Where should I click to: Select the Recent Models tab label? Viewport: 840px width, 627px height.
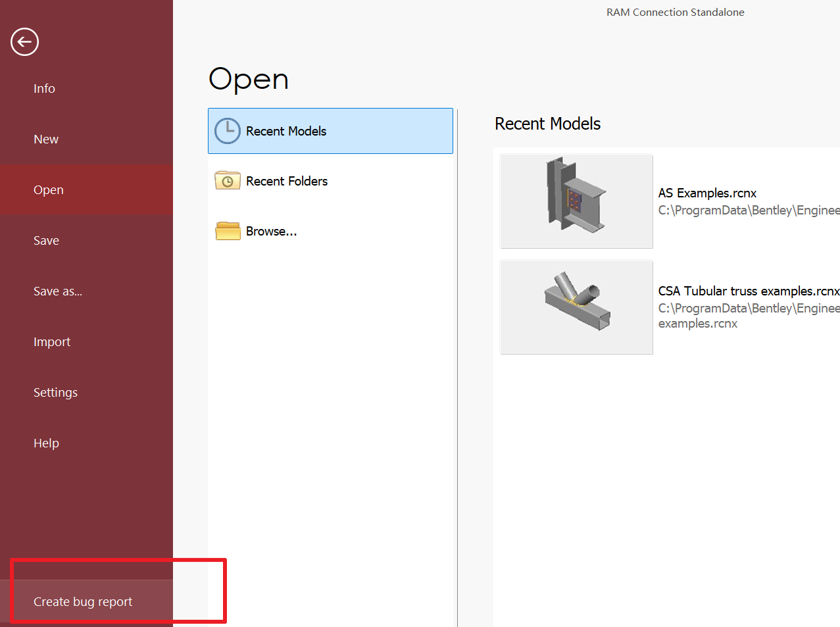pos(286,131)
